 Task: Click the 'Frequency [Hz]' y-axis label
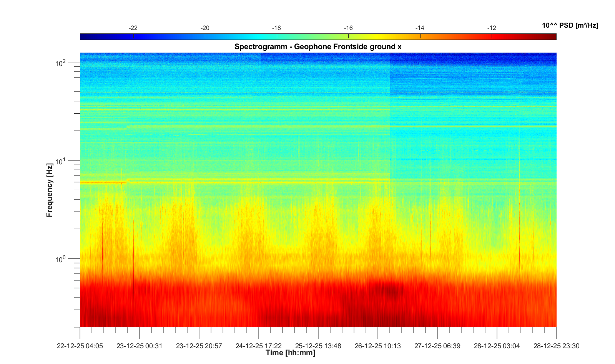pyautogui.click(x=49, y=190)
